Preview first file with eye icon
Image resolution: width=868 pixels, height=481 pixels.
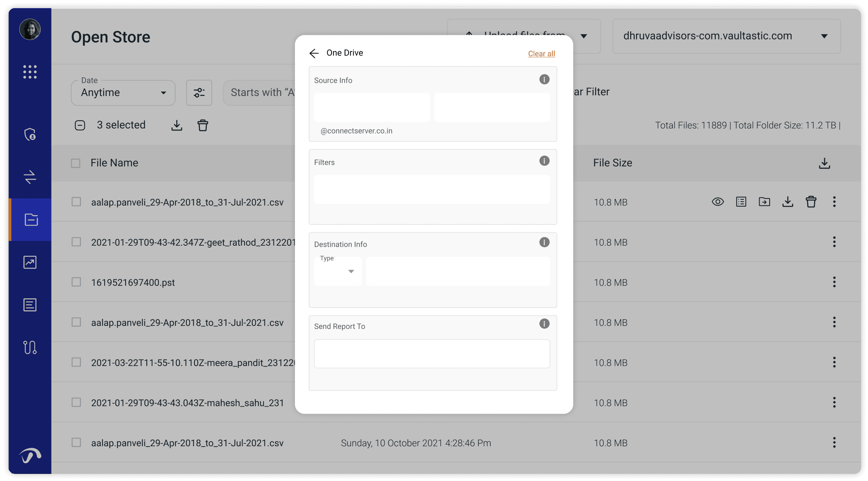[717, 202]
